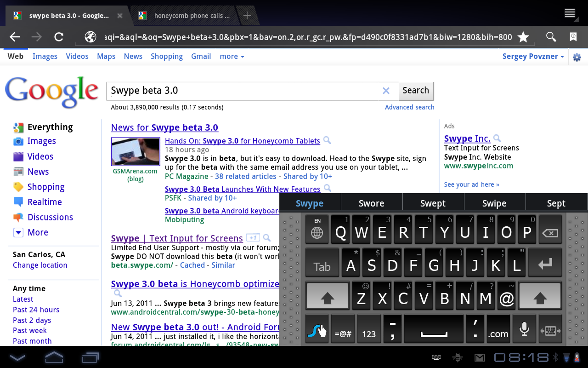The image size is (588, 368).
Task: Hide keyboard with system down arrow
Action: (x=17, y=357)
